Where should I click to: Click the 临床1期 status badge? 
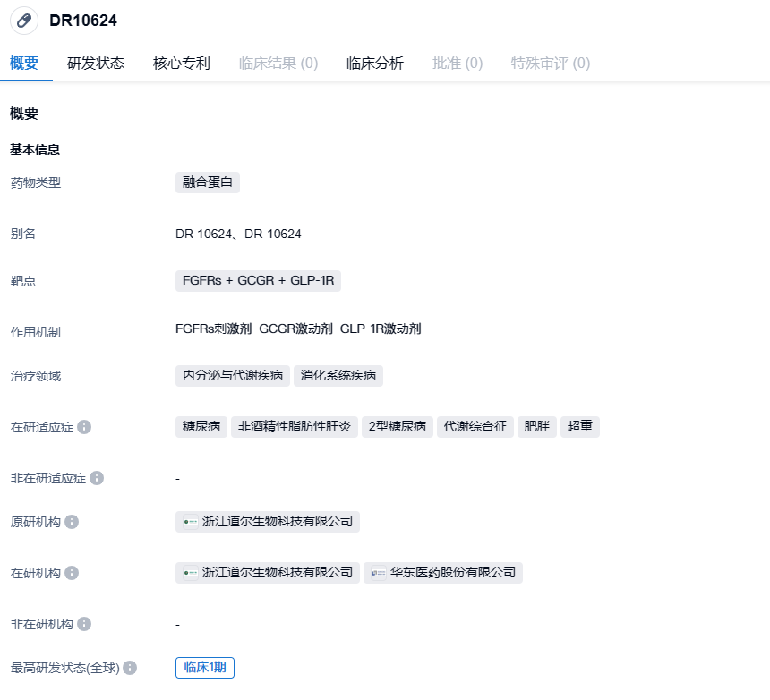(x=205, y=667)
